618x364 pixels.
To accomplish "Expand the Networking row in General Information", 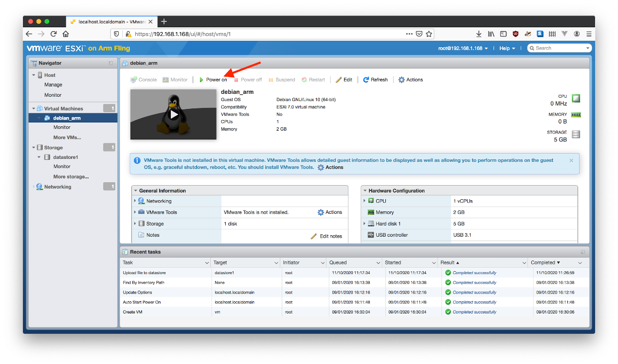I will coord(135,201).
